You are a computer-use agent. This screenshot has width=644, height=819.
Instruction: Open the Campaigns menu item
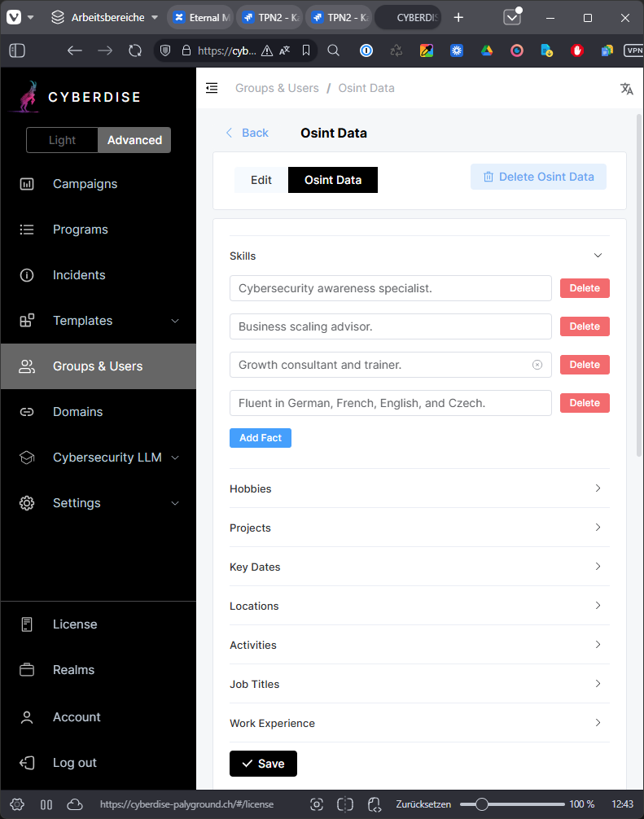pos(85,184)
